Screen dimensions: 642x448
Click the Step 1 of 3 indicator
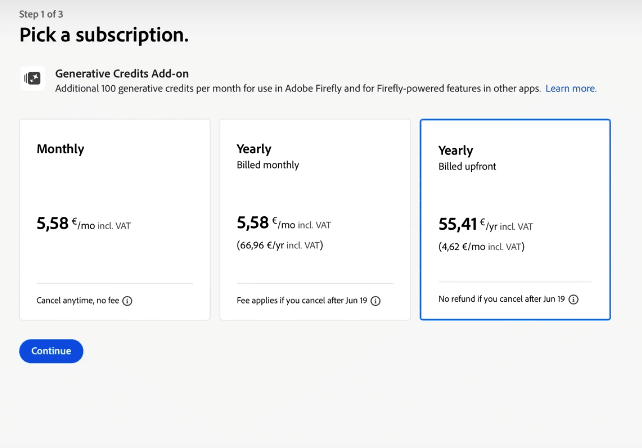(x=41, y=14)
